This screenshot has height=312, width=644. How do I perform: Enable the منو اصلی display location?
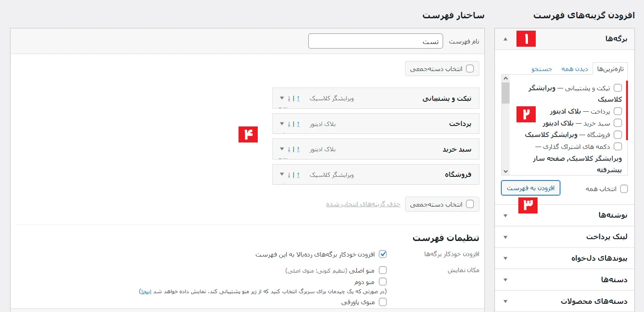pos(383,270)
